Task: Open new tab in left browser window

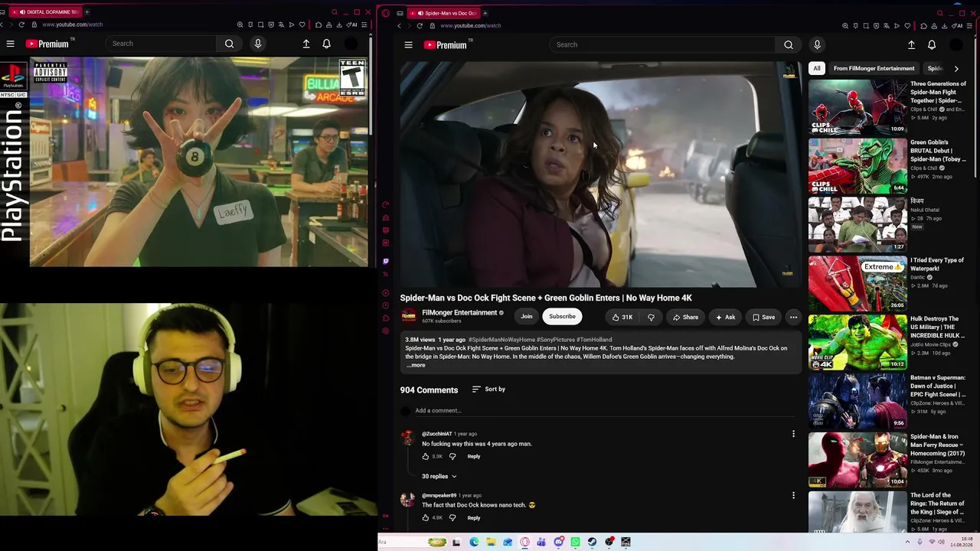Action: coord(87,12)
